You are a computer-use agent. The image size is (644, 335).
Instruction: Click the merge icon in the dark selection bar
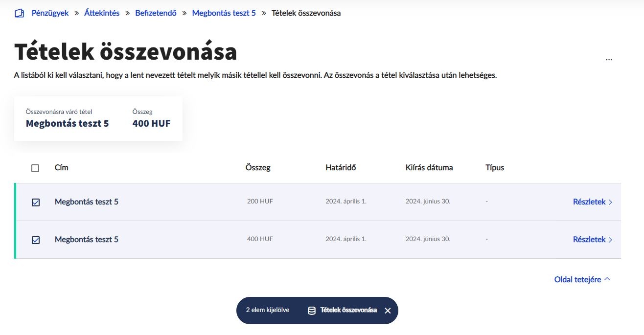(x=311, y=310)
